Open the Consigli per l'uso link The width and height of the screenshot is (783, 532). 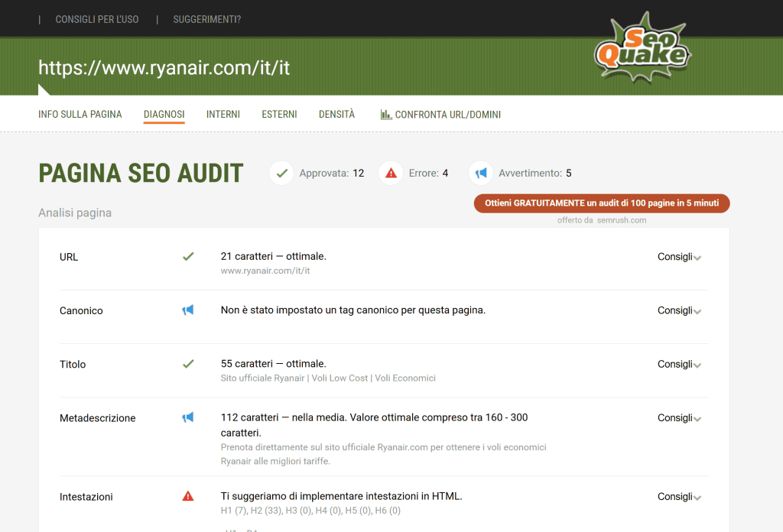click(97, 19)
